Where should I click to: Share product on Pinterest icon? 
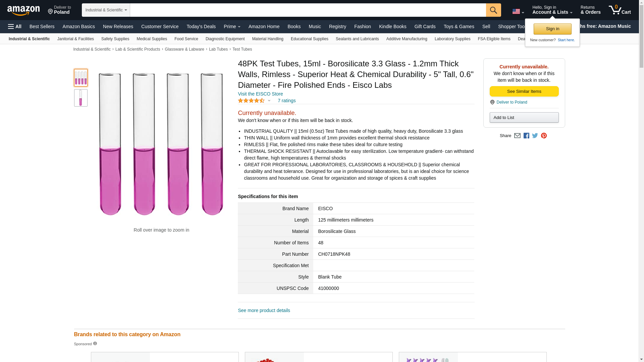[544, 136]
